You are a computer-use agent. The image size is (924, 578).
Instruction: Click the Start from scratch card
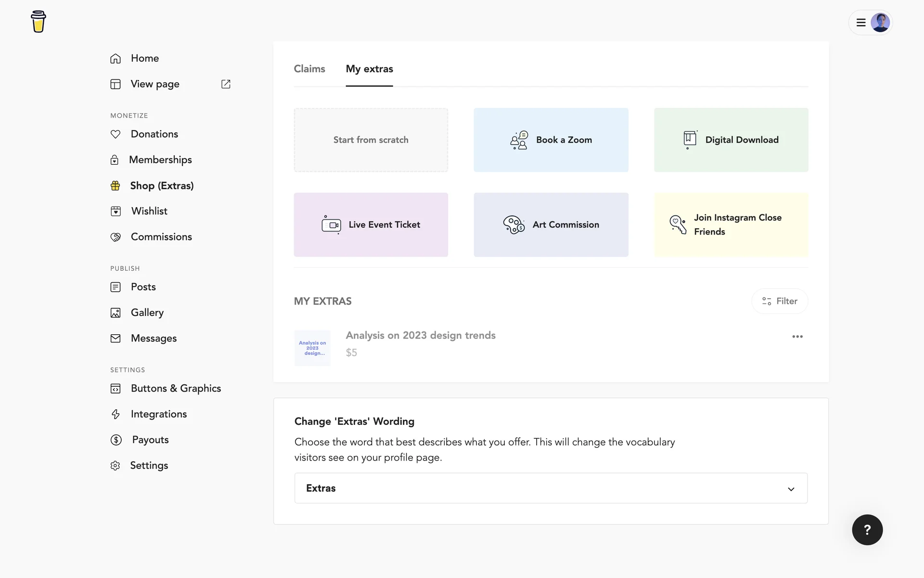coord(371,140)
